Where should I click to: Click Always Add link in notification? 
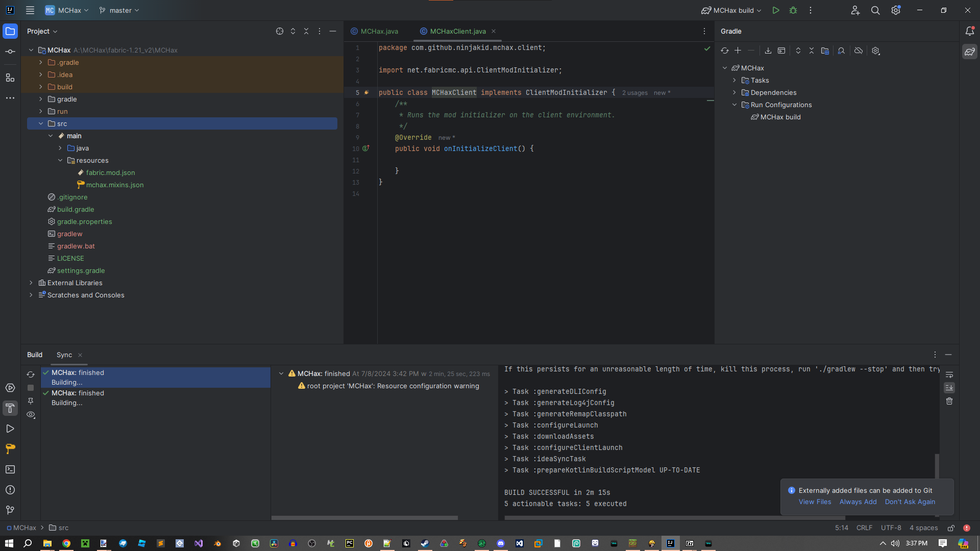[858, 502]
